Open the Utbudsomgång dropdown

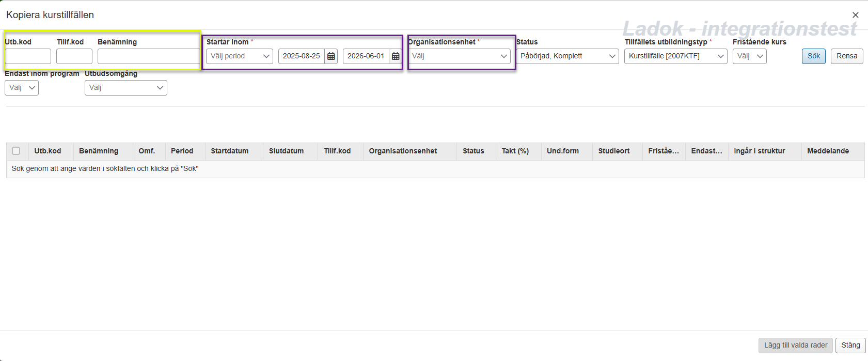(125, 88)
